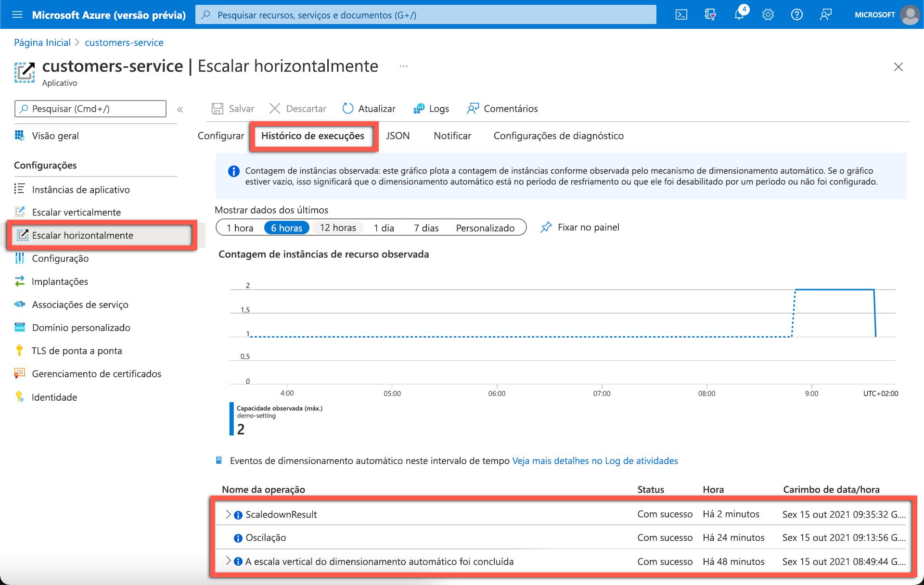924x585 pixels.
Task: Open the notifications bell icon
Action: pyautogui.click(x=739, y=15)
